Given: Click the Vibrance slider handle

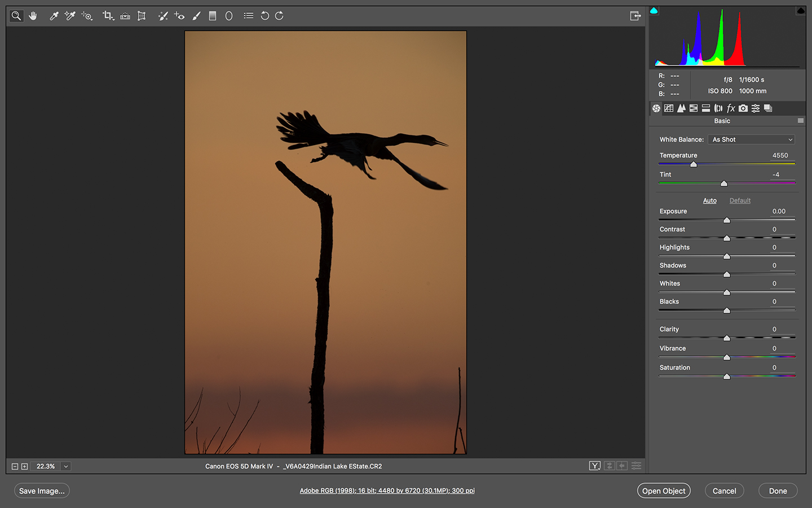Looking at the screenshot, I should pos(727,357).
